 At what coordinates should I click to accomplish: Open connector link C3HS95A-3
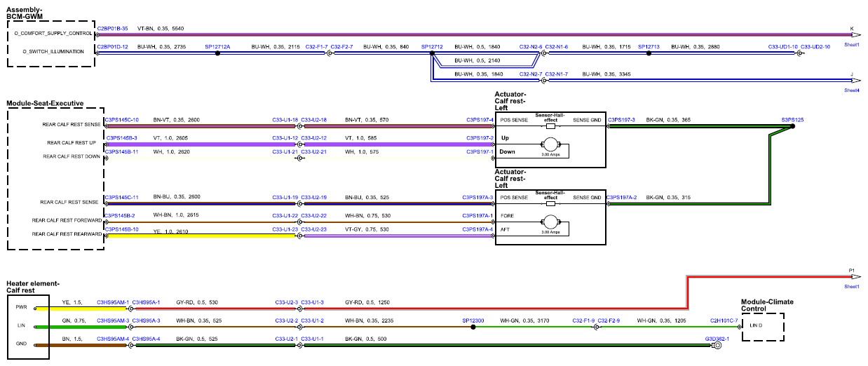[x=147, y=320]
